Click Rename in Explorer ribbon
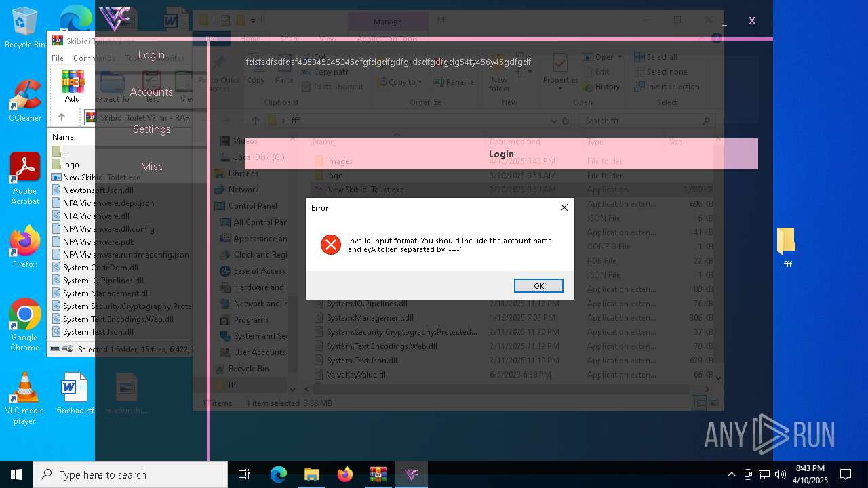868x488 pixels. [x=454, y=82]
